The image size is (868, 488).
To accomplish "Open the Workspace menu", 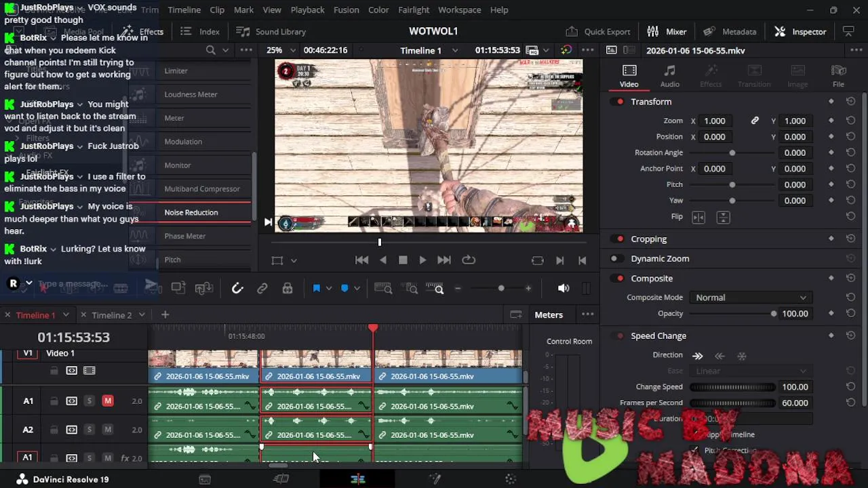I will pyautogui.click(x=459, y=10).
